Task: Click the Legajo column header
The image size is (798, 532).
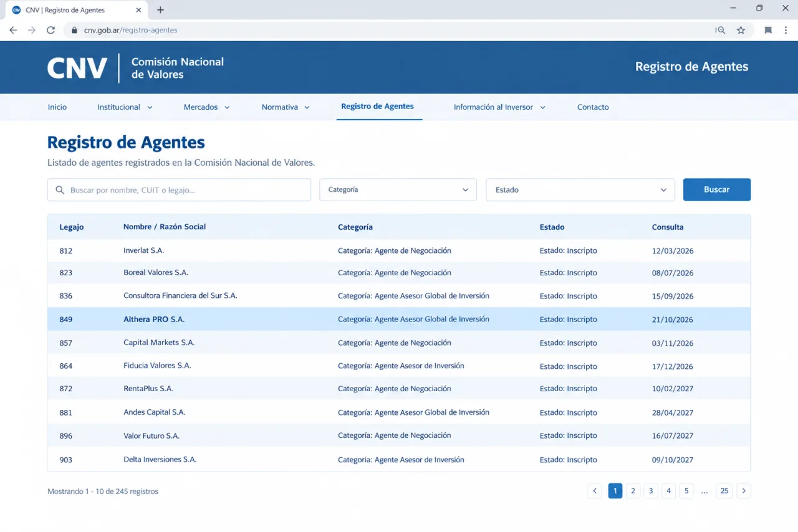Action: point(72,227)
